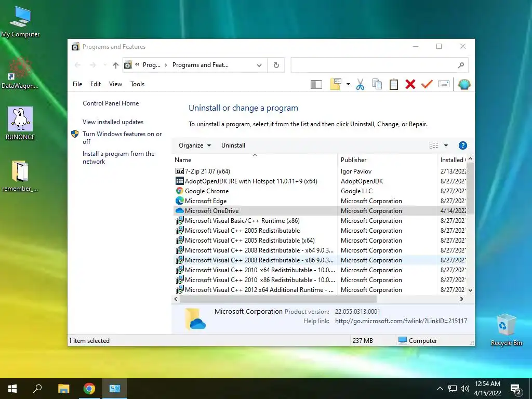Click Google LLC publisher cell

356,191
